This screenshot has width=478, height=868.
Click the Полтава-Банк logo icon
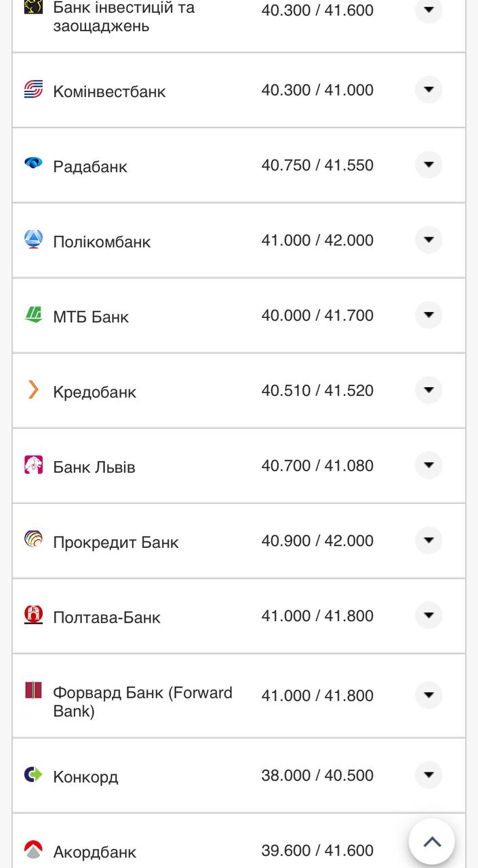(33, 615)
